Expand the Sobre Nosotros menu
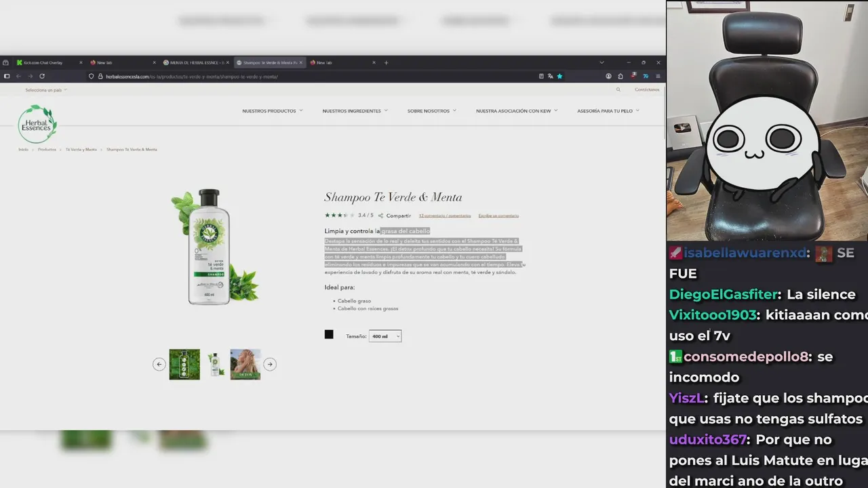This screenshot has height=488, width=868. (431, 110)
